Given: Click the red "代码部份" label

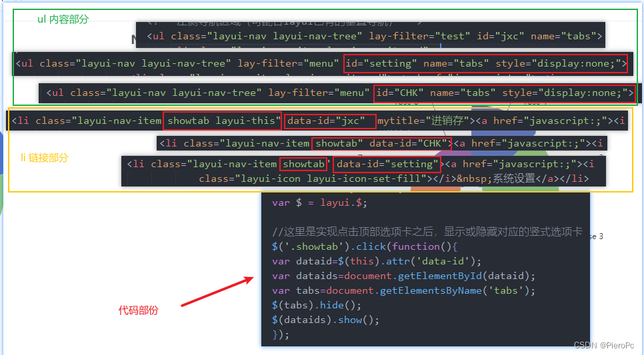Looking at the screenshot, I should pos(139,310).
